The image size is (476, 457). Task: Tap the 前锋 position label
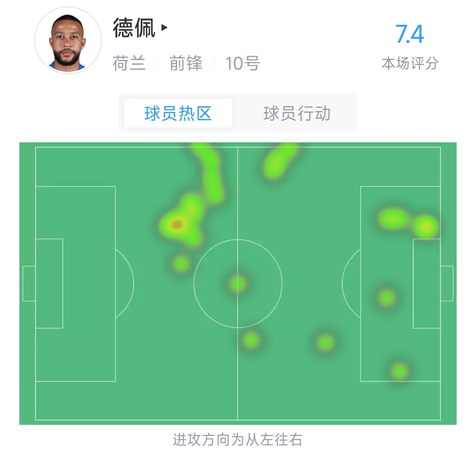[186, 63]
